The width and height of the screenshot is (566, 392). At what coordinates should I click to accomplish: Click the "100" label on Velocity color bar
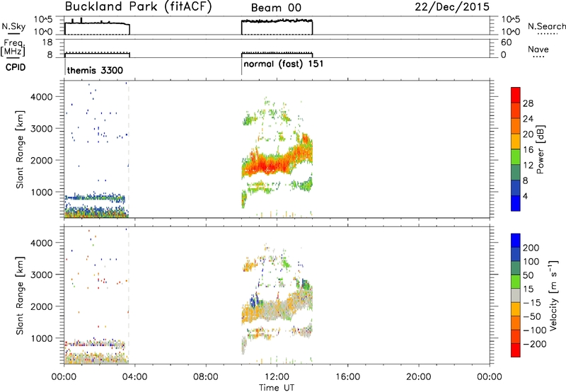531,262
